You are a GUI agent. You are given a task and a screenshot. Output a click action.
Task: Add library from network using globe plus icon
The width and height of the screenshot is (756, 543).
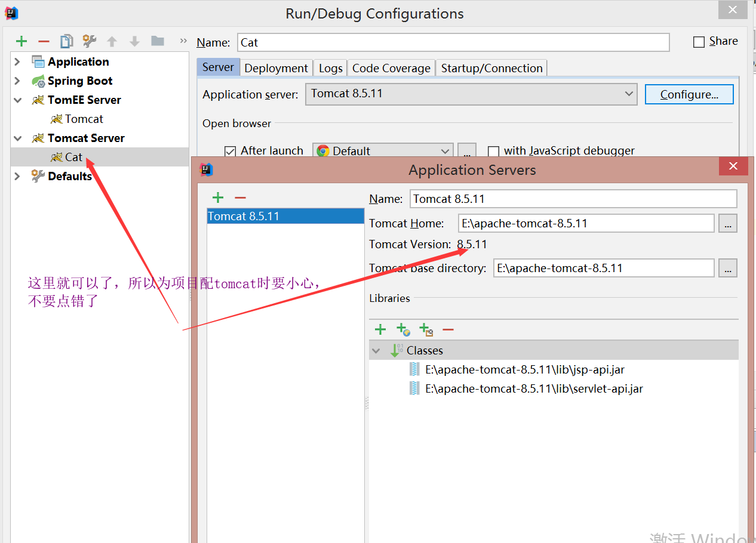point(403,329)
